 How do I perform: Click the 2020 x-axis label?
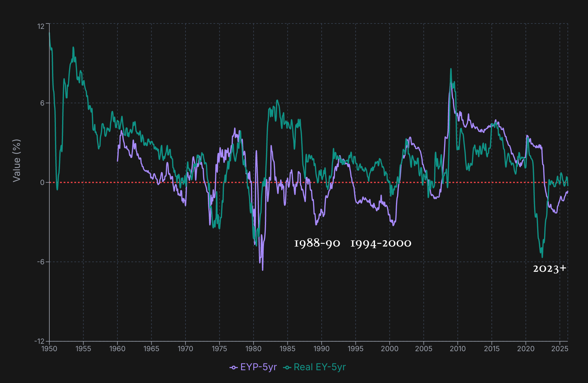coord(526,349)
